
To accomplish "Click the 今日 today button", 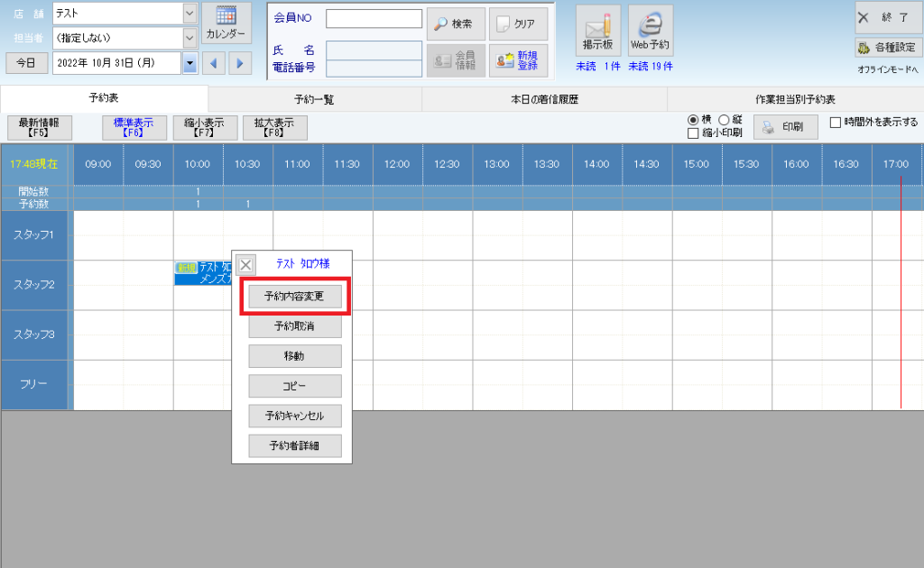I will (27, 63).
